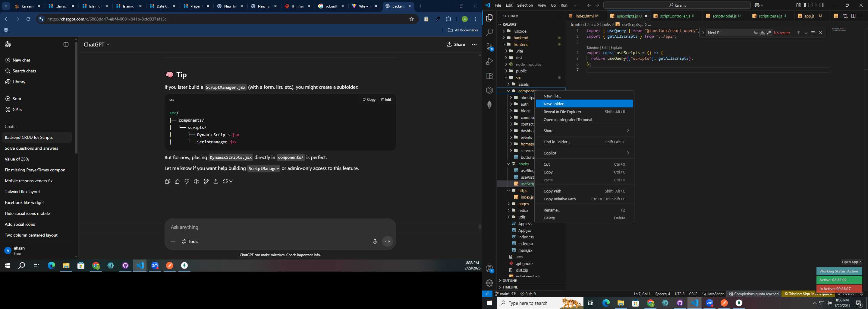Image resolution: width=868 pixels, height=309 pixels.
Task: Toggle ChatGPT sidebar close button
Action: (66, 45)
